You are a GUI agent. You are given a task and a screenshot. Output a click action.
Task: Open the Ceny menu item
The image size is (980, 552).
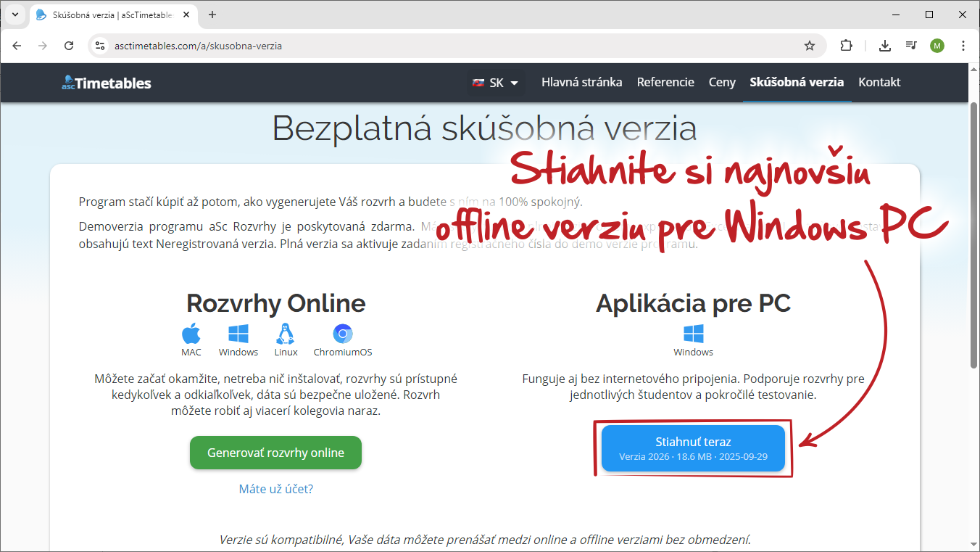[722, 82]
